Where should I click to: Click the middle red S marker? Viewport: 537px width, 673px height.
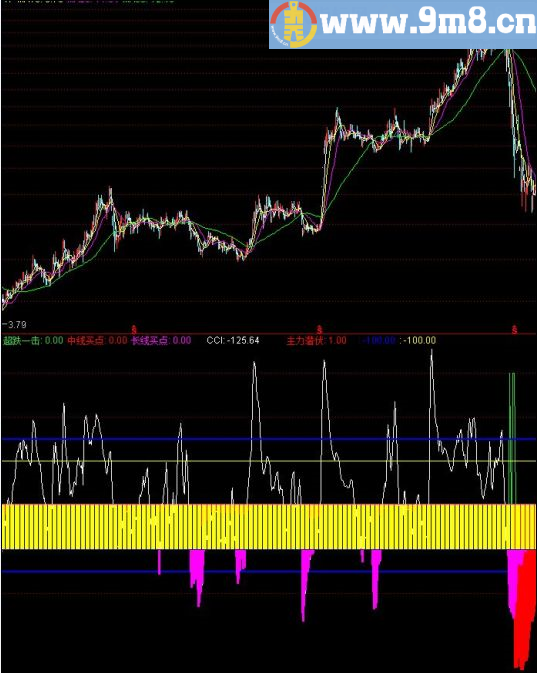pyautogui.click(x=319, y=330)
